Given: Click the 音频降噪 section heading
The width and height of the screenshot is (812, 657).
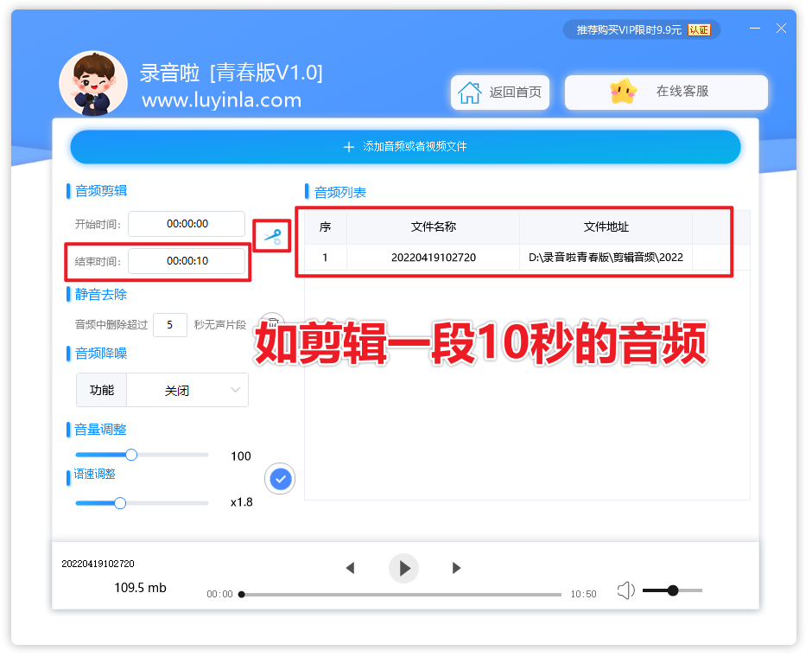Looking at the screenshot, I should (x=101, y=354).
